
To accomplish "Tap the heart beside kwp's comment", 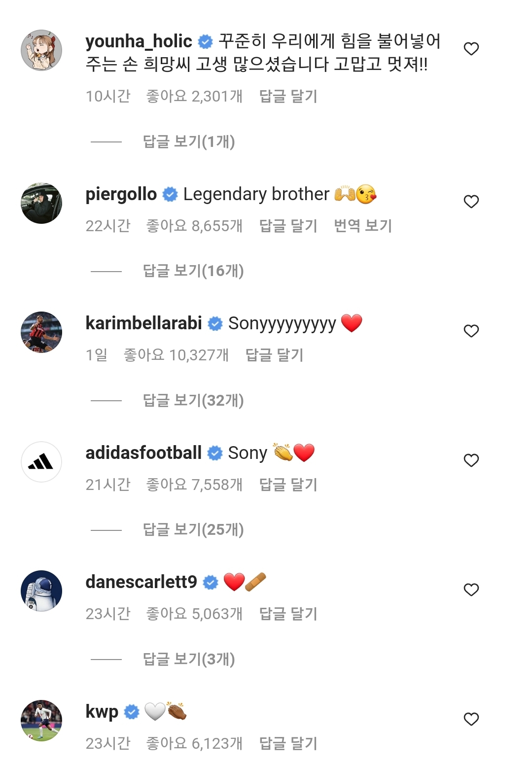I will [471, 719].
